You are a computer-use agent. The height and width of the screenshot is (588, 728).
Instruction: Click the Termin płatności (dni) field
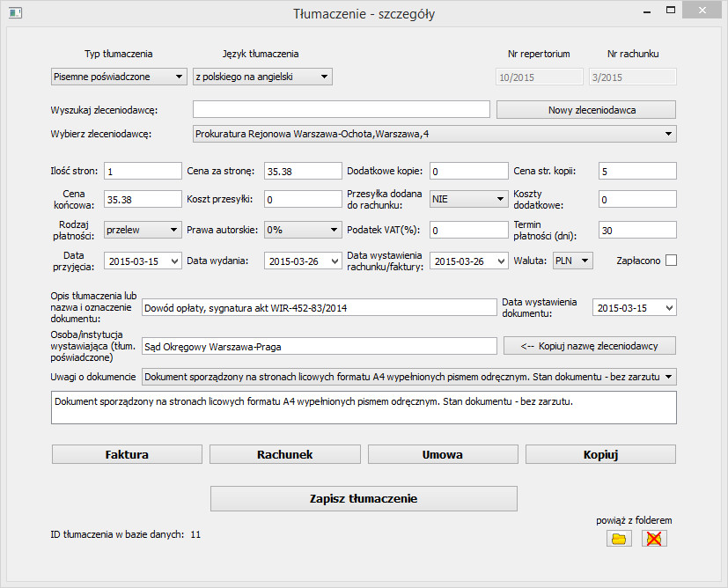coord(637,230)
